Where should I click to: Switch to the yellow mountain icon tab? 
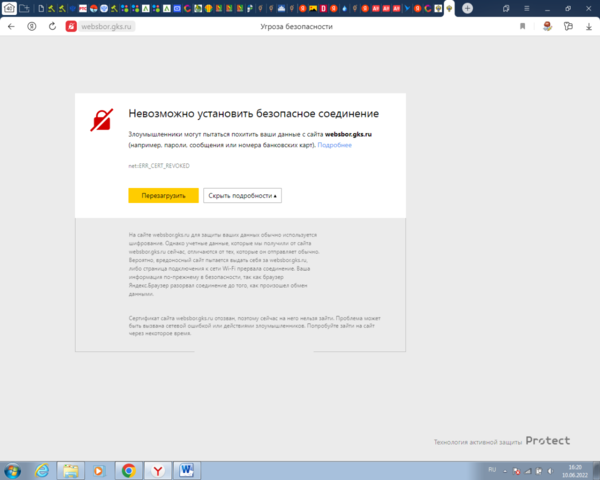click(x=313, y=8)
